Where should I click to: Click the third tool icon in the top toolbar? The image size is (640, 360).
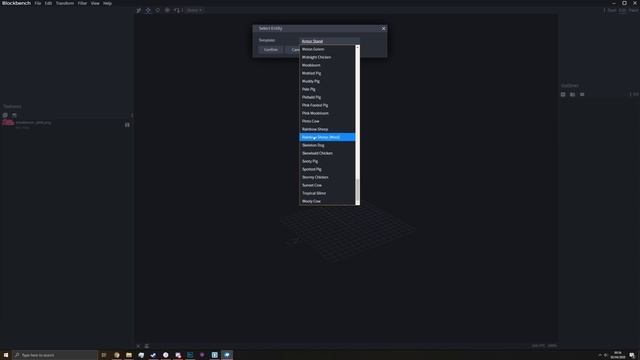point(158,10)
